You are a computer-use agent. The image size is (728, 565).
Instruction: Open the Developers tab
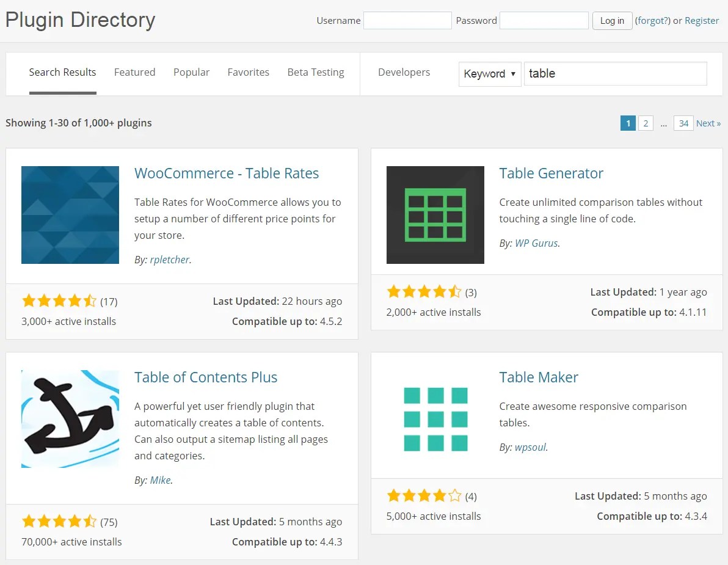tap(404, 73)
